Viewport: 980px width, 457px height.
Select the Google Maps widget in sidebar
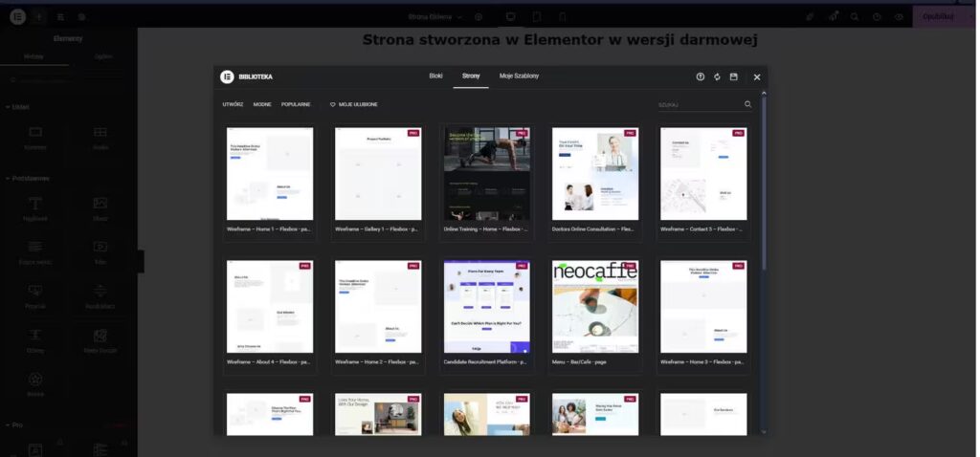(100, 341)
